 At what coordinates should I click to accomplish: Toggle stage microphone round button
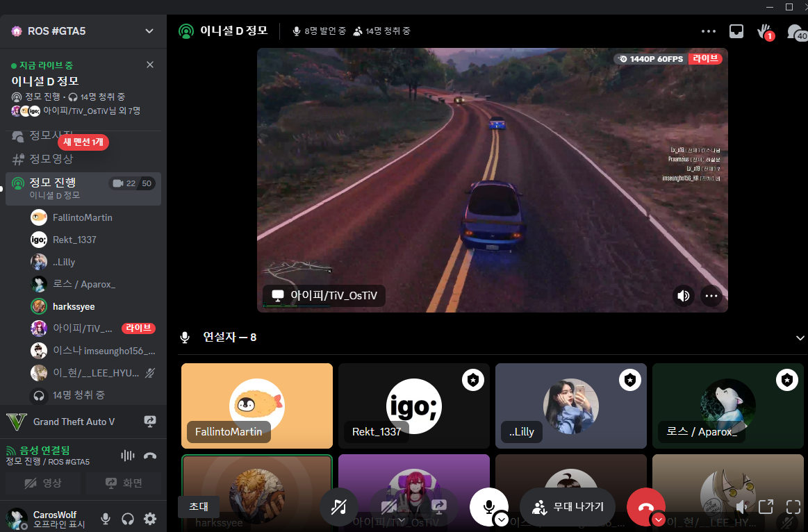coord(488,506)
